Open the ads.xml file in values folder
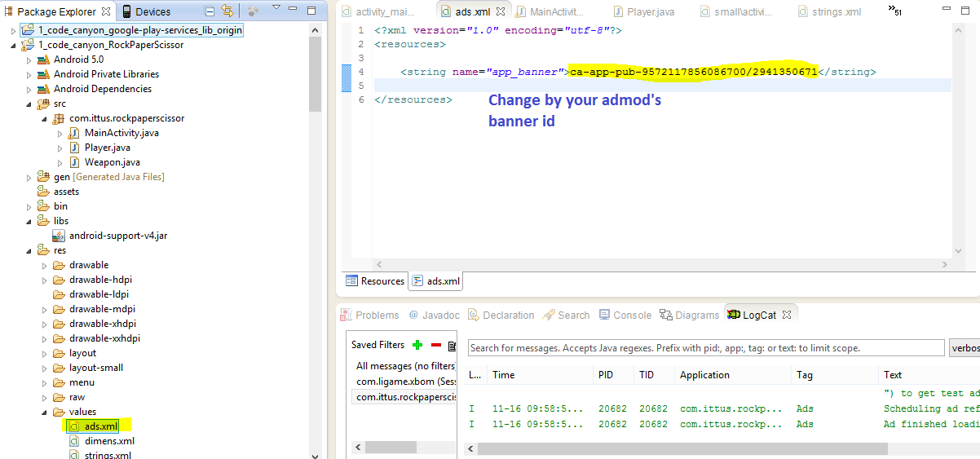980x459 pixels. 100,426
